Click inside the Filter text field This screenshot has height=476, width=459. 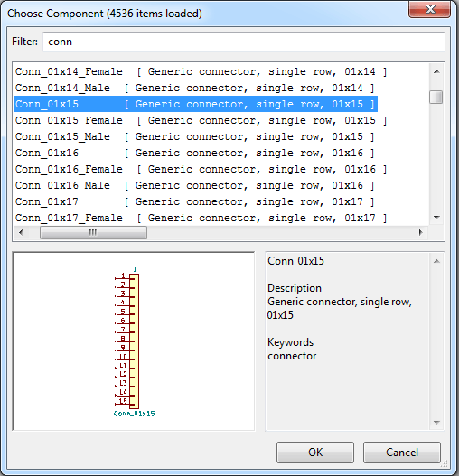[244, 42]
